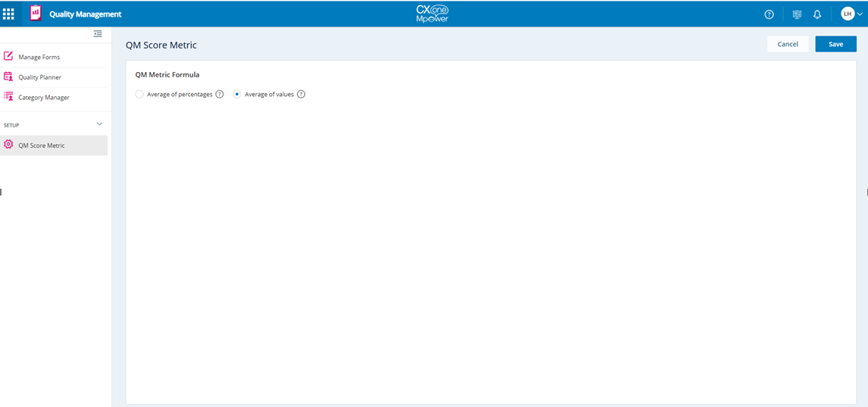The image size is (868, 407).
Task: Show help tooltip for Average of percentages
Action: coord(220,95)
